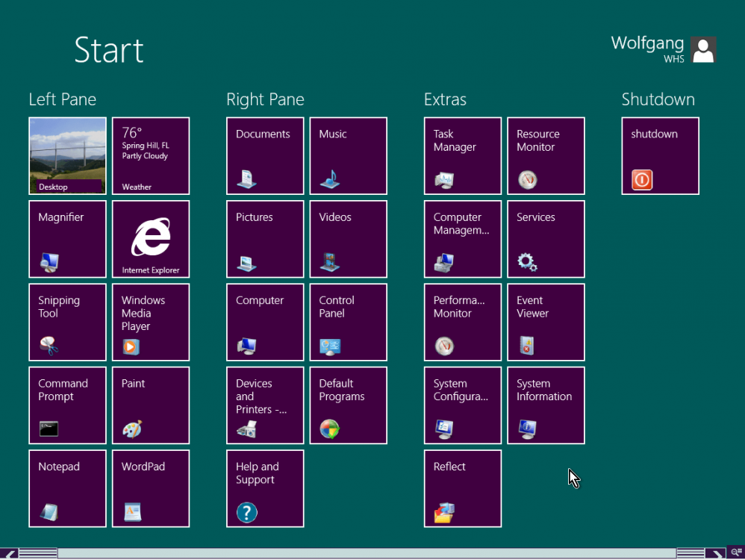Click the zoom-out button in the bottom corner
745x560 pixels.
tap(736, 553)
